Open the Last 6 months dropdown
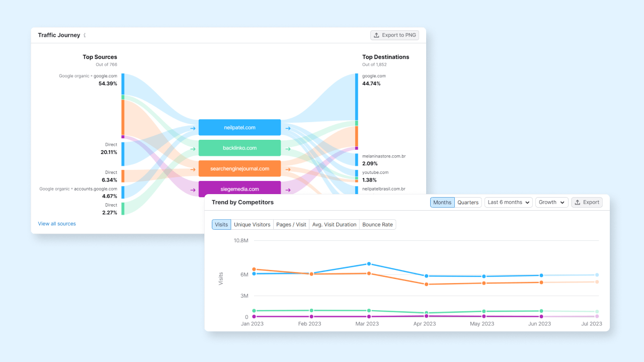 (x=509, y=202)
